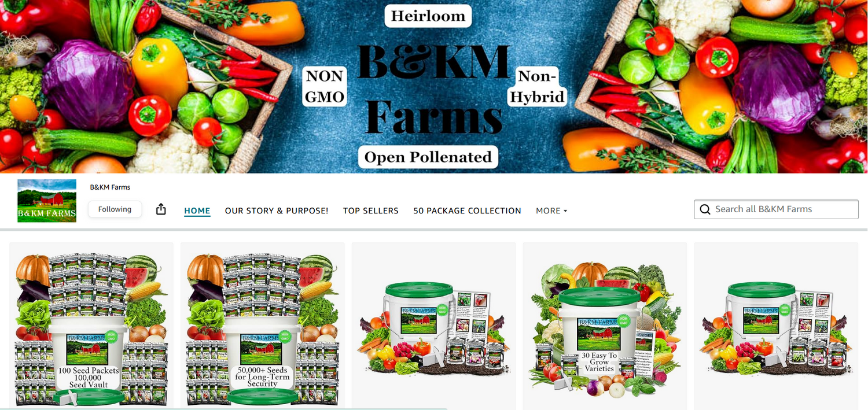Select the HOME tab

coord(197,210)
